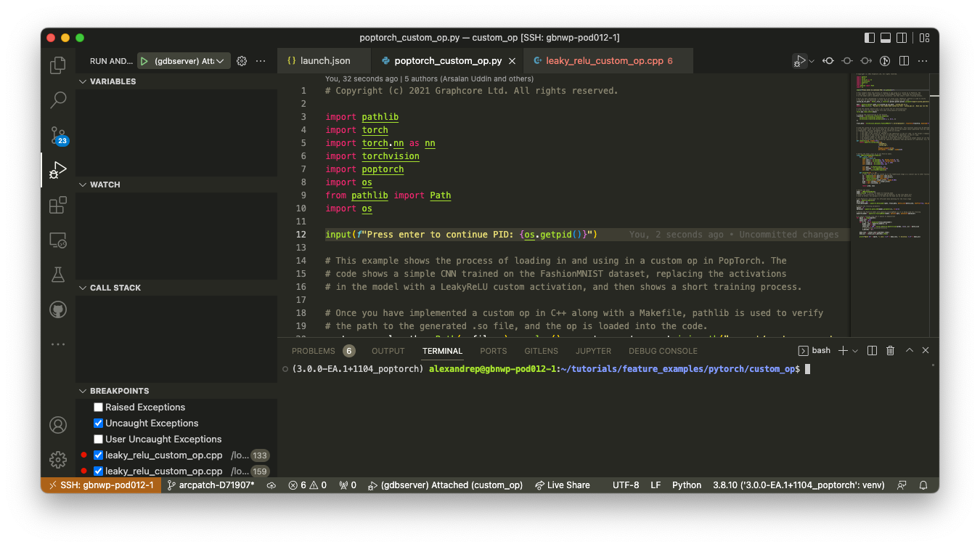980x547 pixels.
Task: Select the Search icon in the activity bar
Action: tap(57, 100)
